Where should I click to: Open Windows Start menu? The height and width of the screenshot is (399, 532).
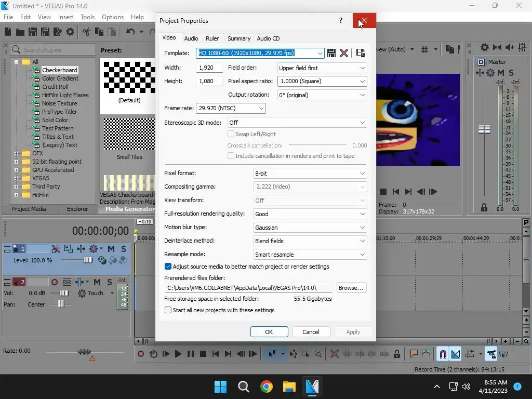pos(220,386)
